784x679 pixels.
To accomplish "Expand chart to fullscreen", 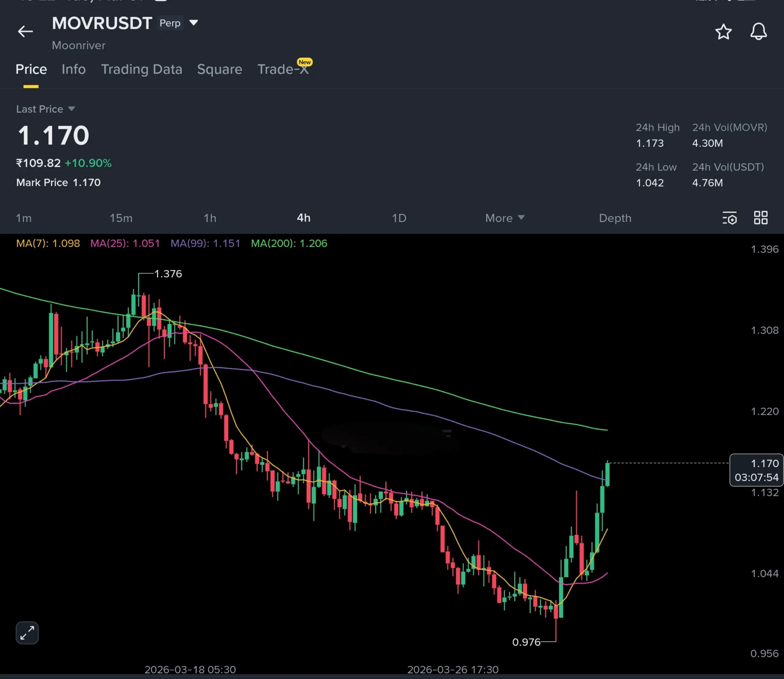I will tap(27, 632).
